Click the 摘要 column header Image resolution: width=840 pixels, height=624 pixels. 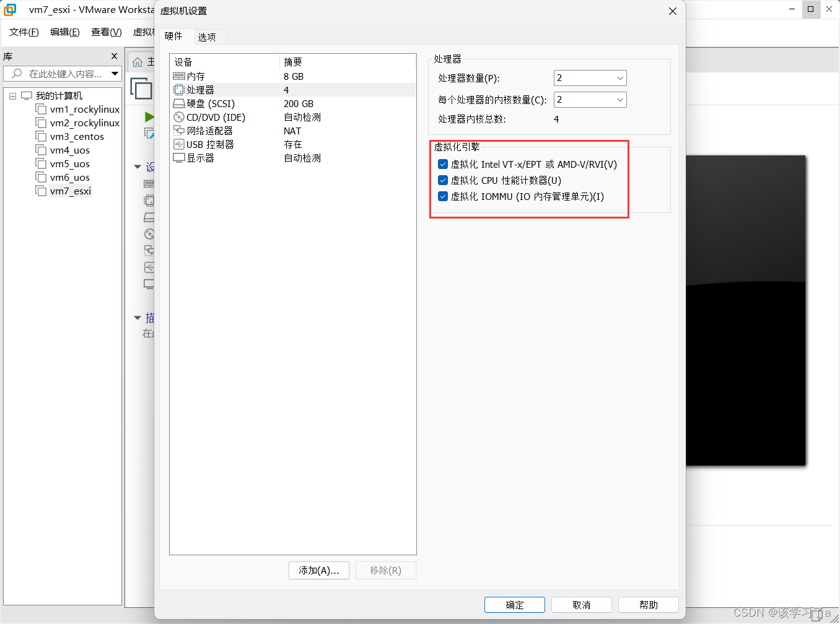point(348,62)
